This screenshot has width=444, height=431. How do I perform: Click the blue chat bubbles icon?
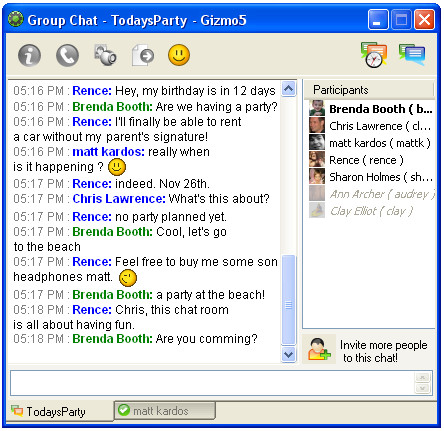[412, 54]
